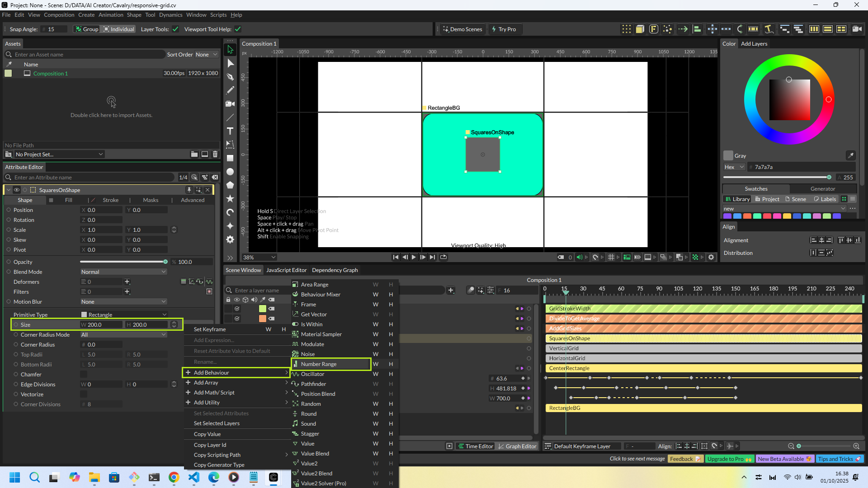Pick the Ellipse shape tool
The height and width of the screenshot is (488, 868).
(x=230, y=172)
